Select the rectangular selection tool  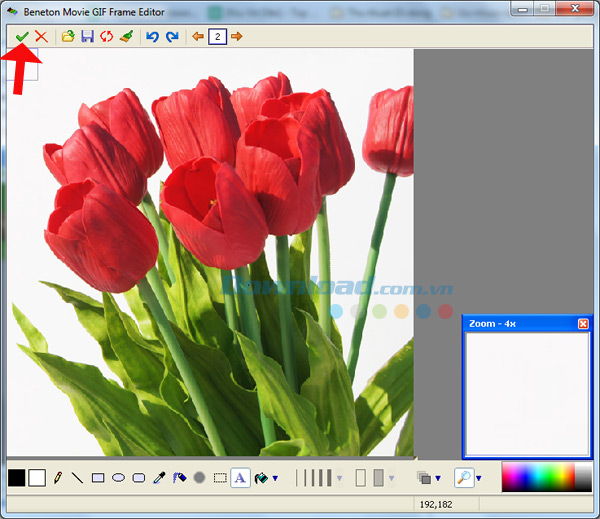pyautogui.click(x=220, y=478)
